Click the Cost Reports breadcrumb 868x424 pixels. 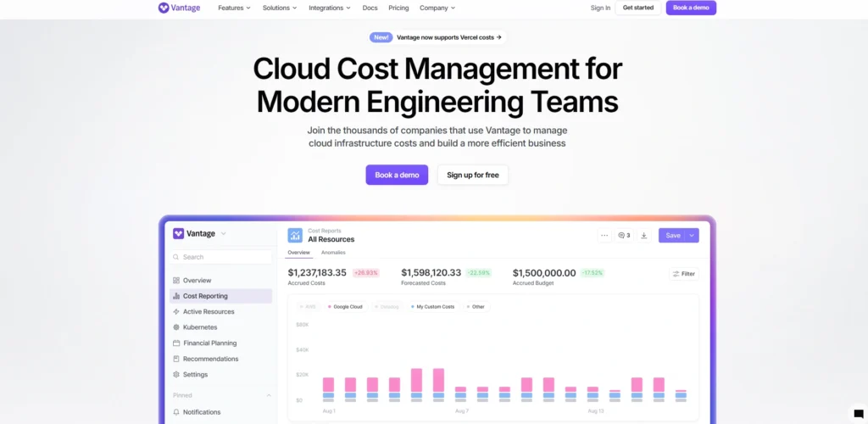coord(325,231)
